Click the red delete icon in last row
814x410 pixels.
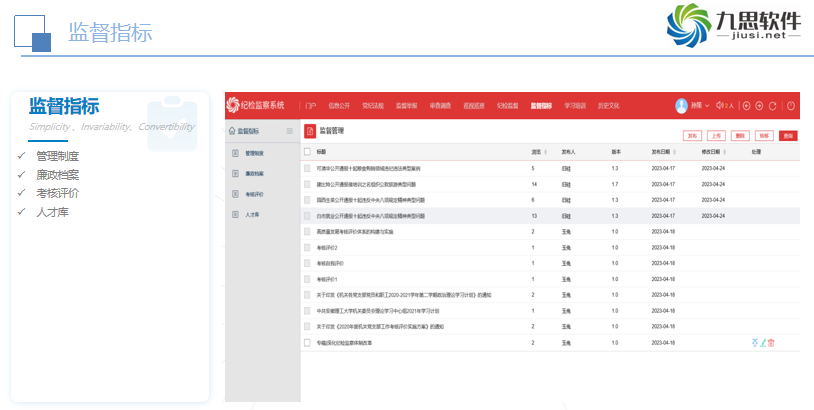point(771,343)
